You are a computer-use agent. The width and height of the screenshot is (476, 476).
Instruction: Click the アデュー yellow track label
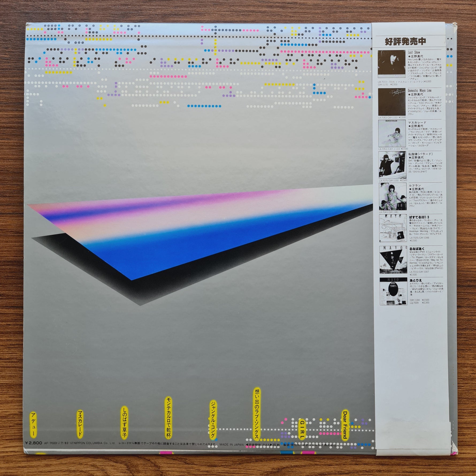(33, 425)
